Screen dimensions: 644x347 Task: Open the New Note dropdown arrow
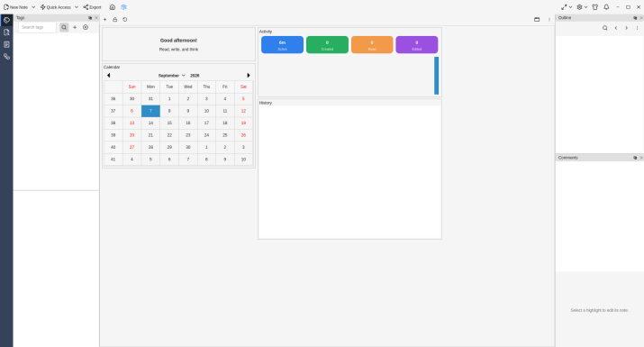(x=33, y=7)
